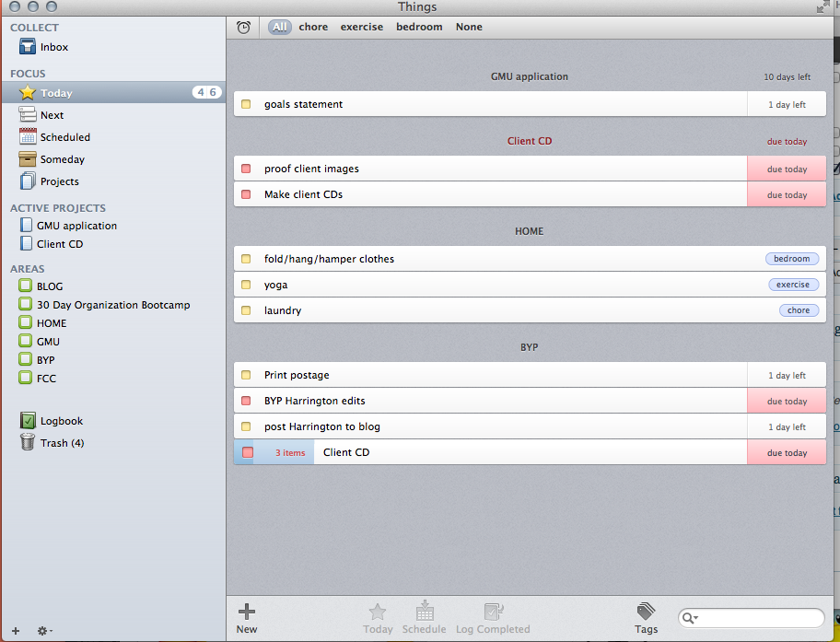Click the Client CD project heading
Viewport: 840px width, 642px height.
pos(530,142)
